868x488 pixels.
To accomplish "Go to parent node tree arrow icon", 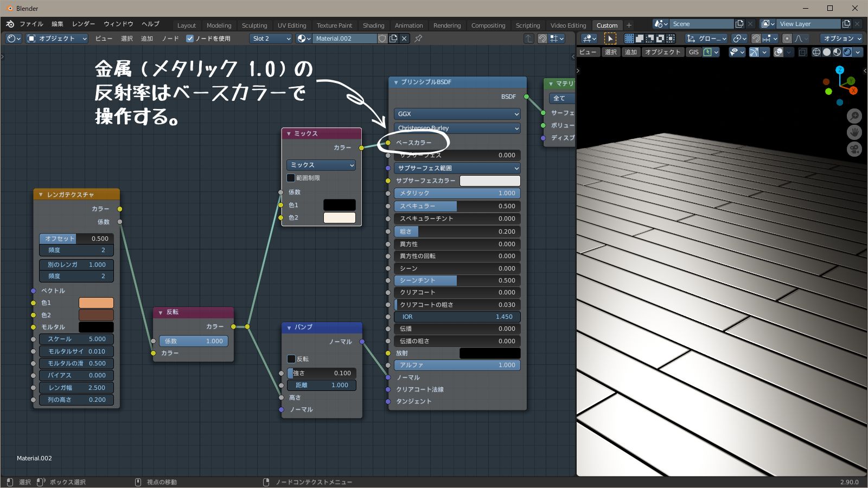I will point(529,38).
